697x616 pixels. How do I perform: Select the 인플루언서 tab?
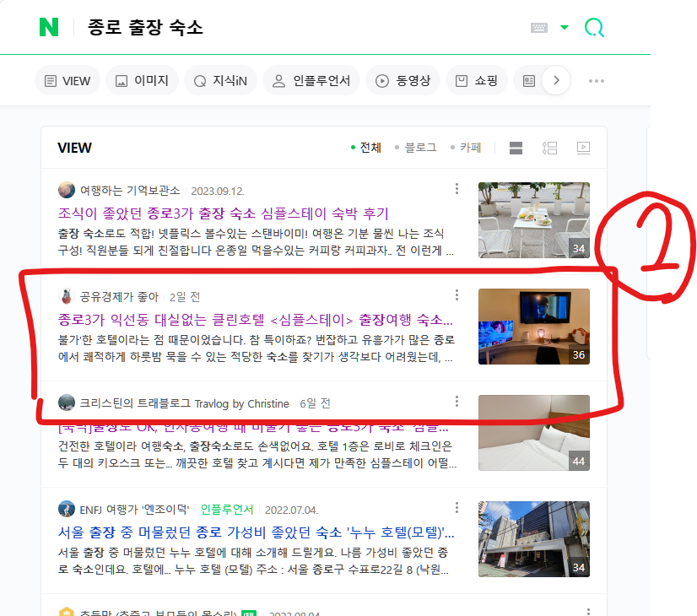(x=311, y=80)
